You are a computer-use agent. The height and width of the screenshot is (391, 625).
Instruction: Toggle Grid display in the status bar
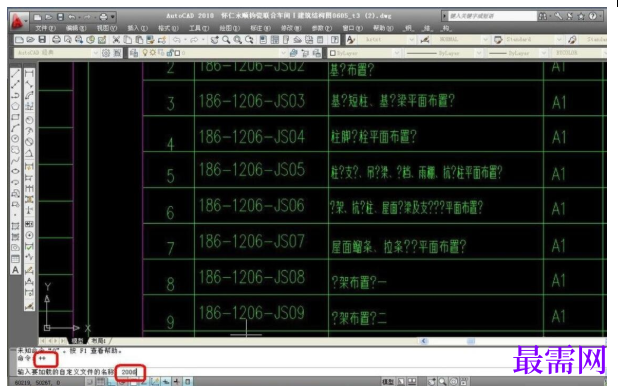[100, 382]
